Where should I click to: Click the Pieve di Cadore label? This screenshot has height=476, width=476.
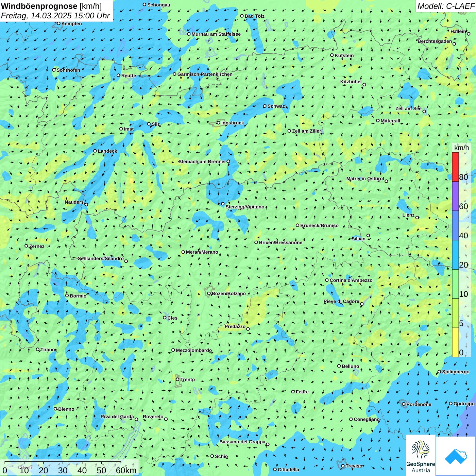click(x=341, y=301)
